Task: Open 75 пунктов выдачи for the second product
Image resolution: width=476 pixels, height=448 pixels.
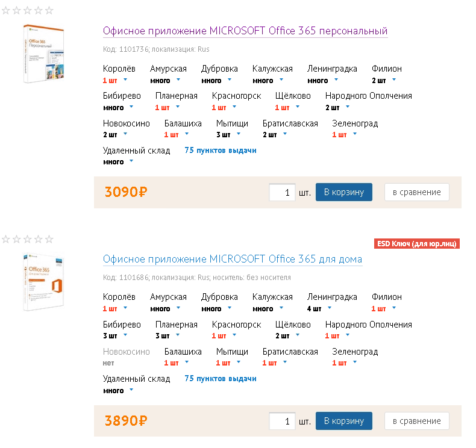Action: [221, 379]
